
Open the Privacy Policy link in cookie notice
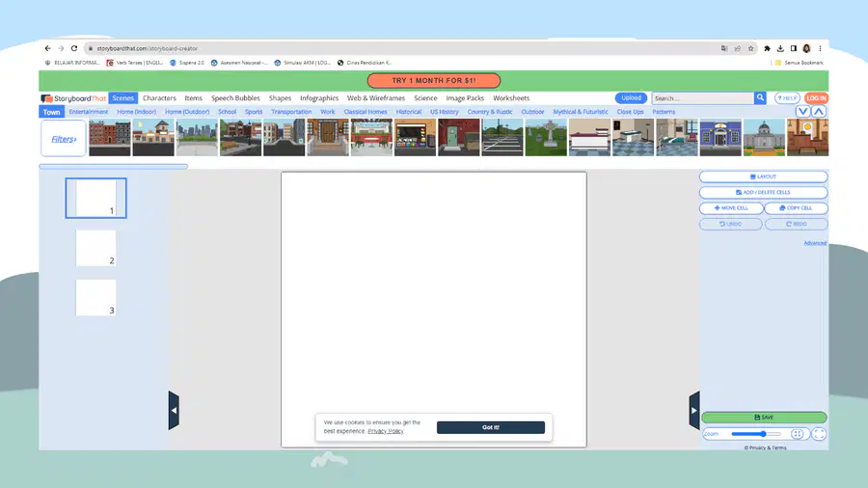point(386,431)
